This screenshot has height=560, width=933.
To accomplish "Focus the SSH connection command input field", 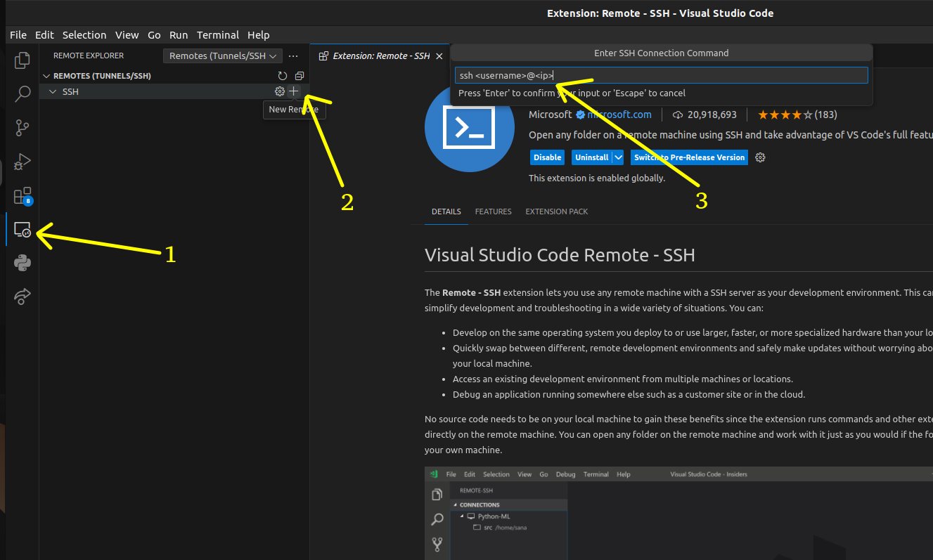I will (662, 75).
